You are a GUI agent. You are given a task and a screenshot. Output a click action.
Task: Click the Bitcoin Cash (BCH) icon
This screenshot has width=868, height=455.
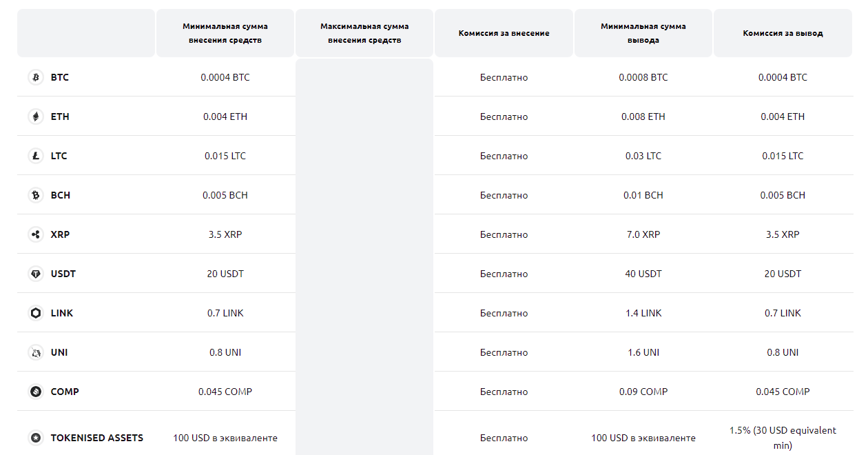pos(36,195)
